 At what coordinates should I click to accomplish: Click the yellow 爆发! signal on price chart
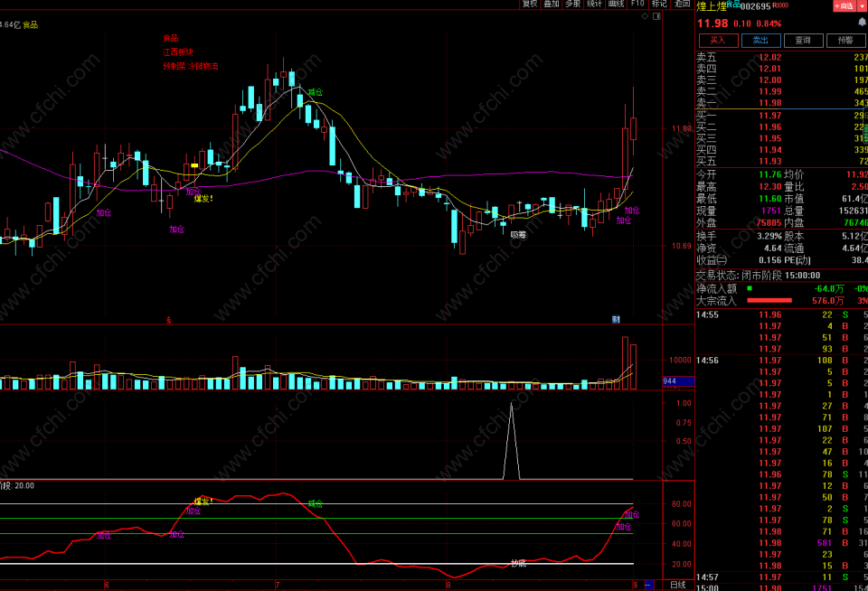[203, 199]
